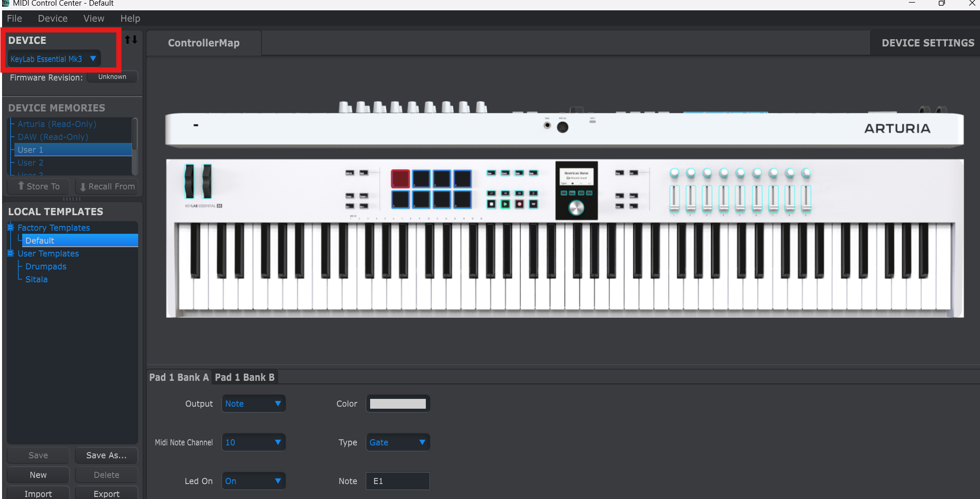
Task: Click the sync arrows icon beside DEVICE
Action: tap(131, 40)
